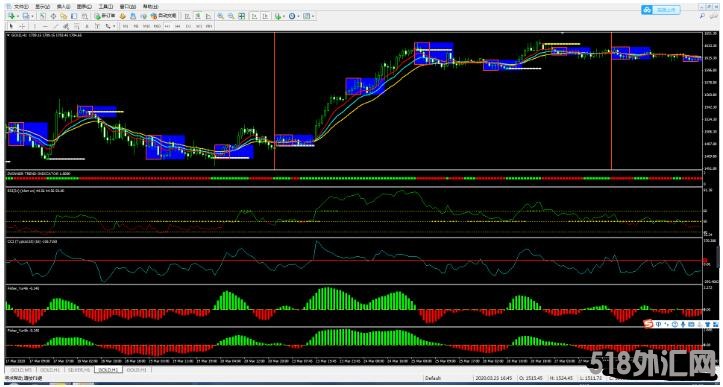Screen dimensions: 723x387
Task: Pick the horizontal line drawing tool
Action: tap(45, 26)
